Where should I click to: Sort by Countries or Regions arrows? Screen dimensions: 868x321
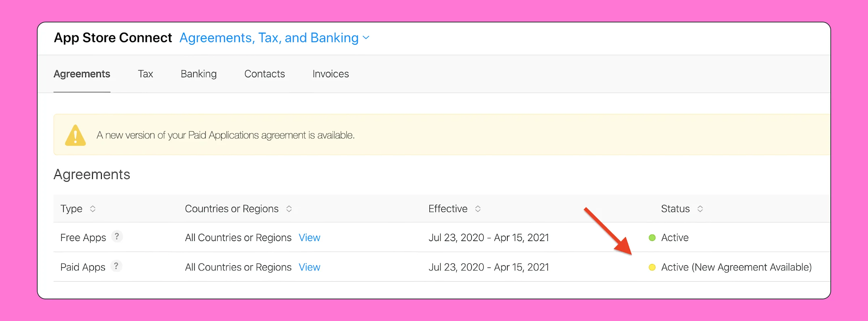(x=289, y=209)
